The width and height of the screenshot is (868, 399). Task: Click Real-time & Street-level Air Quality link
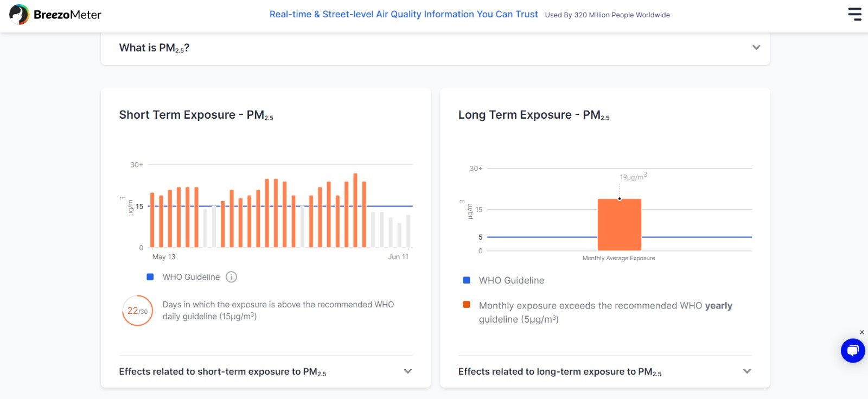click(x=404, y=15)
